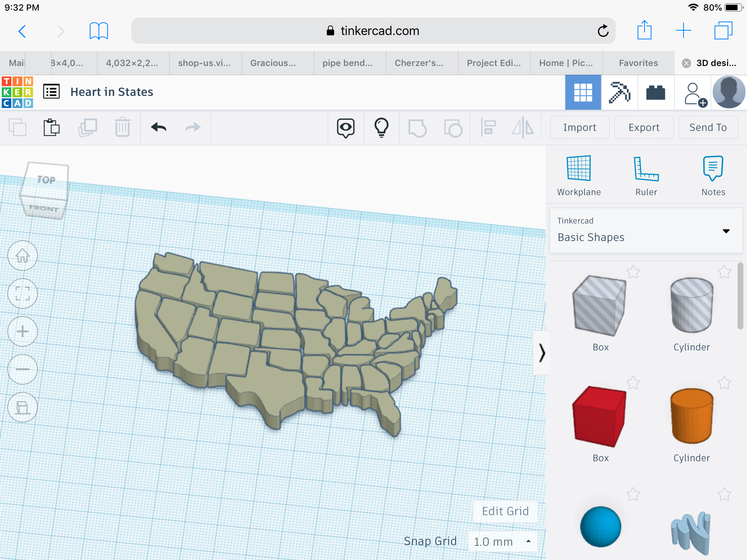Click the Delete trash icon
Image resolution: width=747 pixels, height=560 pixels.
point(123,127)
